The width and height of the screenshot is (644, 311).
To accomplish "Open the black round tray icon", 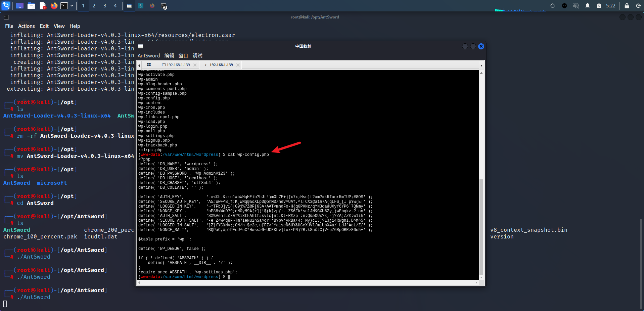I will tap(564, 6).
